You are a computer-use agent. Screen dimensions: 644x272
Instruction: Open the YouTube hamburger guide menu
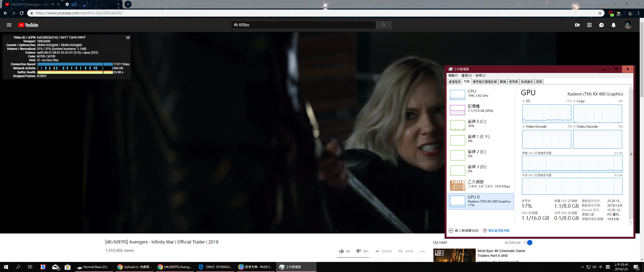(9, 25)
